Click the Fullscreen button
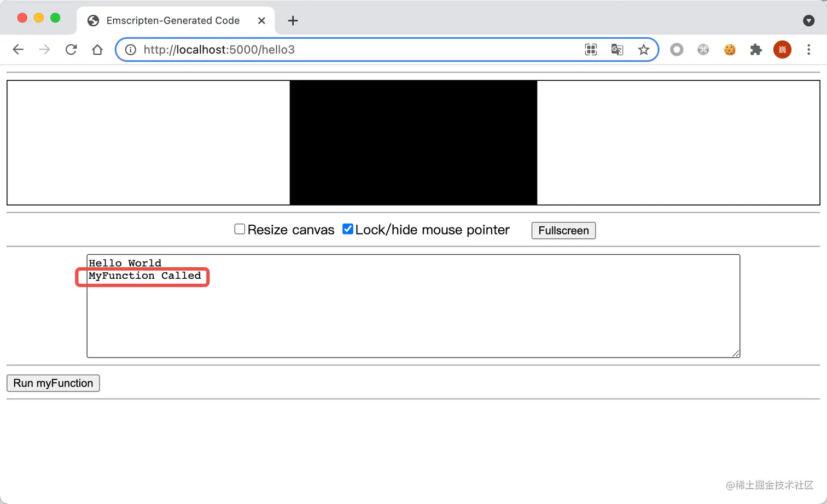The image size is (827, 504). (x=563, y=230)
